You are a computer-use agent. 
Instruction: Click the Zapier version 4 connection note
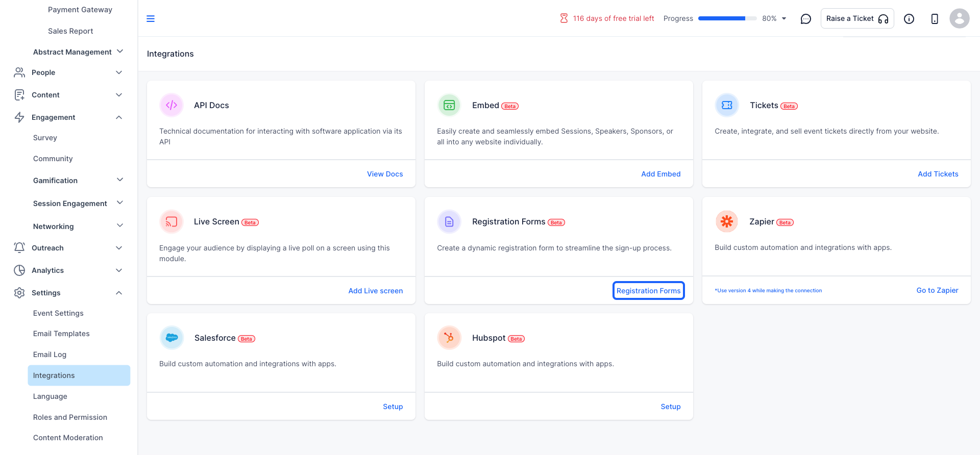(x=768, y=291)
